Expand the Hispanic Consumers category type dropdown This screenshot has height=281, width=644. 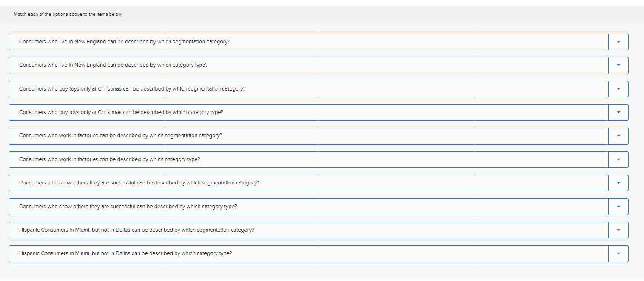point(618,253)
